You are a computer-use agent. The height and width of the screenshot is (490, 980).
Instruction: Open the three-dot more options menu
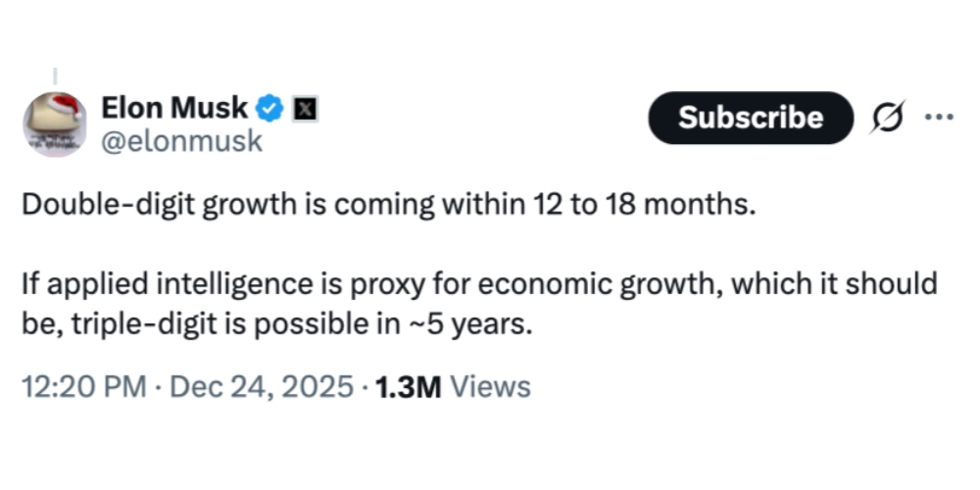pyautogui.click(x=939, y=117)
